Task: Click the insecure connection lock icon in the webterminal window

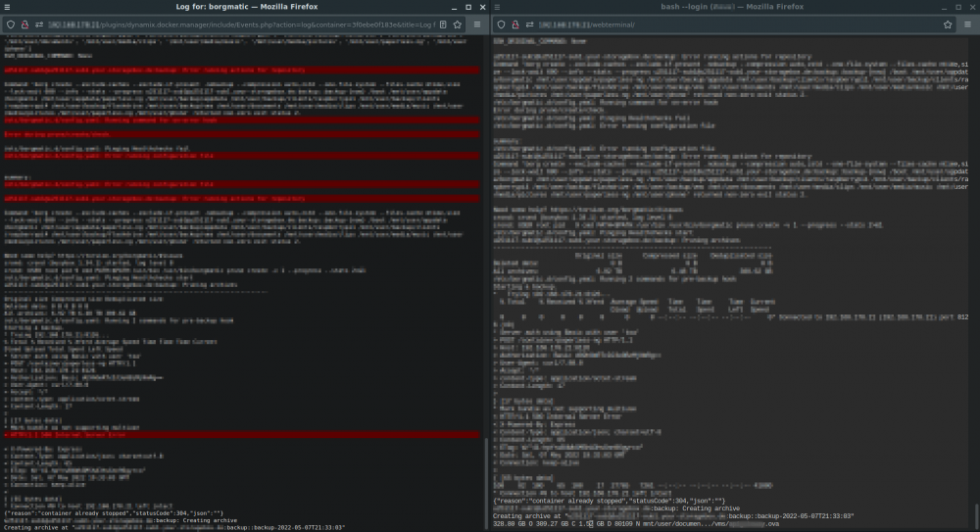Action: pyautogui.click(x=515, y=24)
